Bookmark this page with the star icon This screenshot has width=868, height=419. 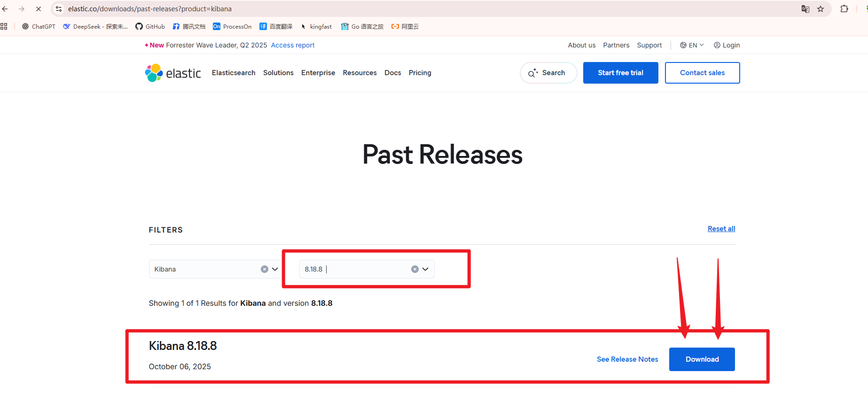[821, 9]
